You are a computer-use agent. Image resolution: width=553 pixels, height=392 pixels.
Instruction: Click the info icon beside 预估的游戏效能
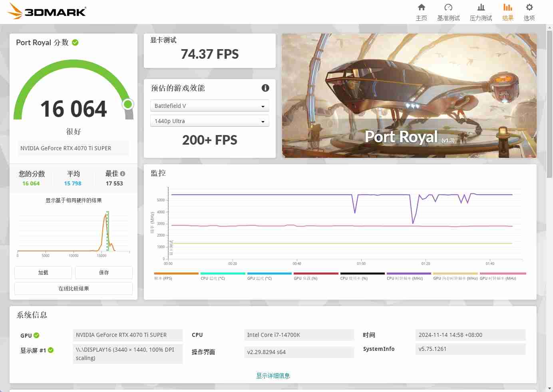click(265, 88)
